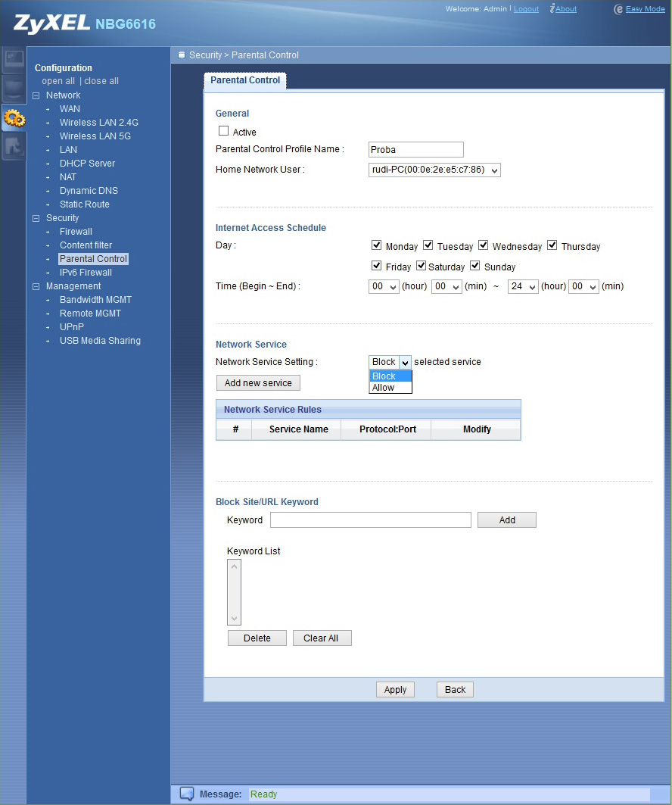672x805 pixels.
Task: Open DHCP Server page
Action: tap(87, 164)
